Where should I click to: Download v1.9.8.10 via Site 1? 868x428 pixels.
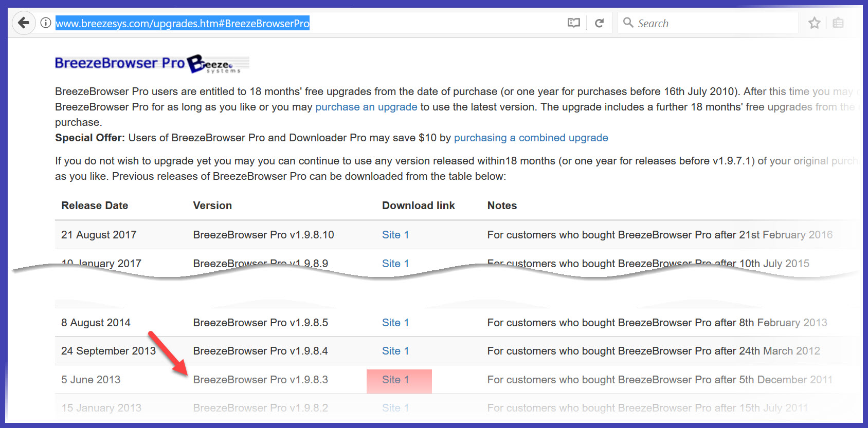point(395,235)
